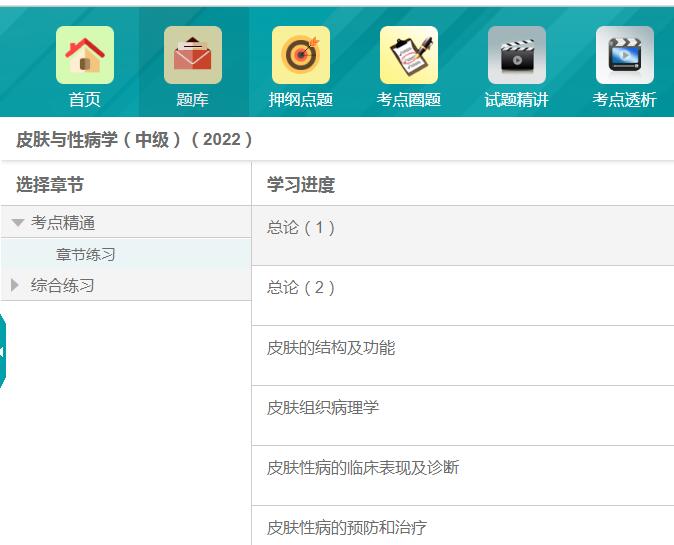The height and width of the screenshot is (545, 674).
Task: Open the 题库 envelope icon
Action: 193,55
